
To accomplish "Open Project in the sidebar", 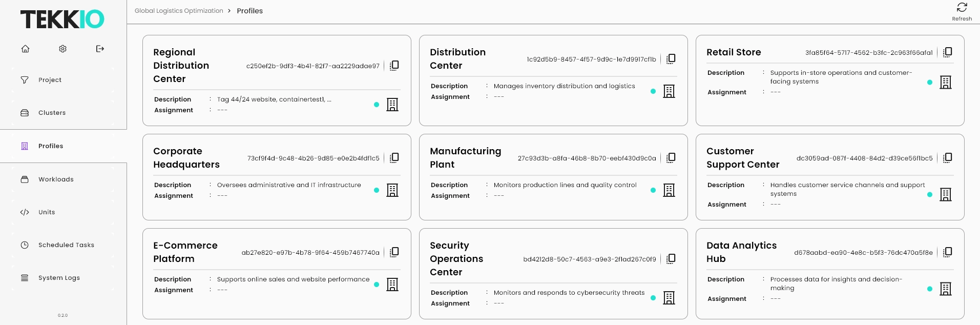I will click(x=63, y=80).
